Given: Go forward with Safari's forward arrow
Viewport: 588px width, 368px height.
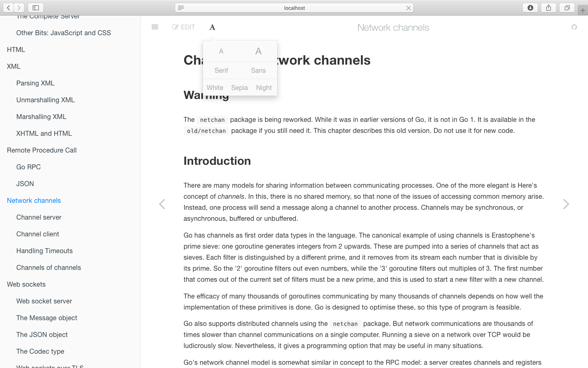Looking at the screenshot, I should [x=19, y=8].
